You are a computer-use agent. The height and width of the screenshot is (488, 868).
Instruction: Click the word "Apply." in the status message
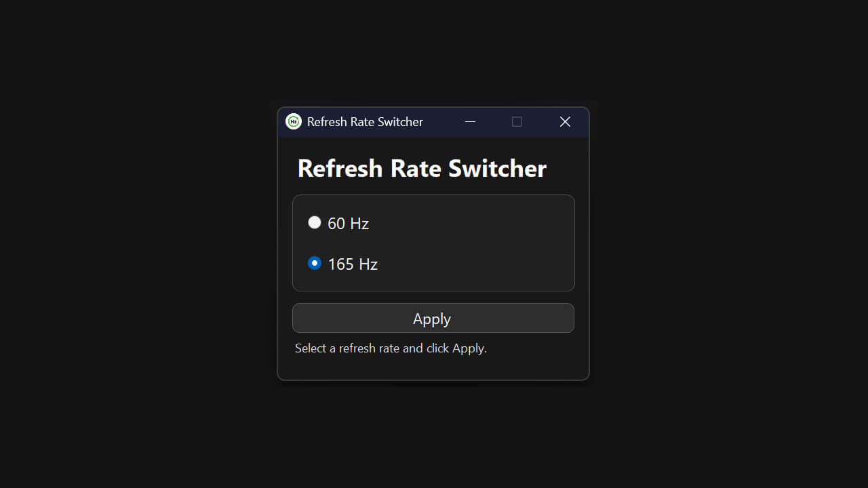(x=470, y=348)
